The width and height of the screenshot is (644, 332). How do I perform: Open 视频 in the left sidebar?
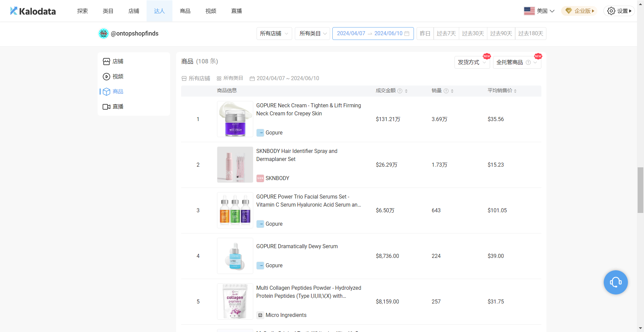(x=118, y=76)
